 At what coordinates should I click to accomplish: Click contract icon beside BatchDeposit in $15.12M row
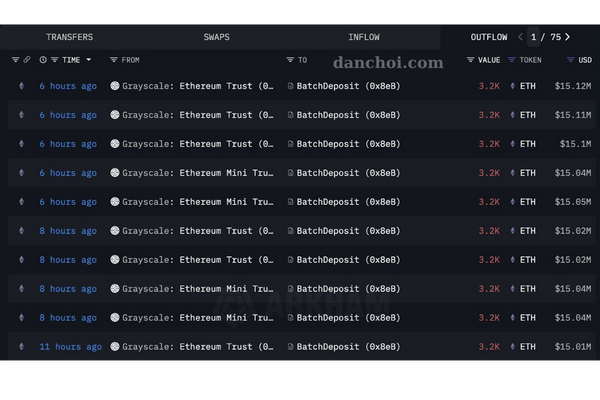(290, 87)
